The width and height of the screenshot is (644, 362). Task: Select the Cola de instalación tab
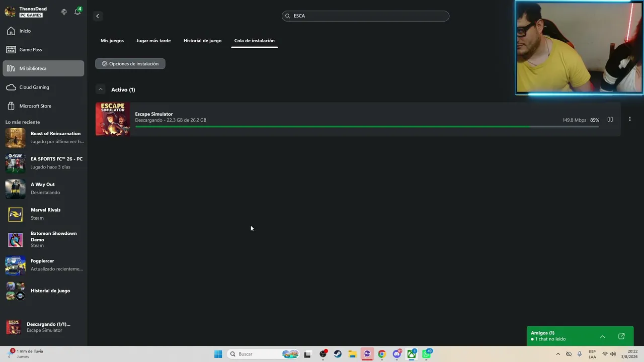(255, 41)
